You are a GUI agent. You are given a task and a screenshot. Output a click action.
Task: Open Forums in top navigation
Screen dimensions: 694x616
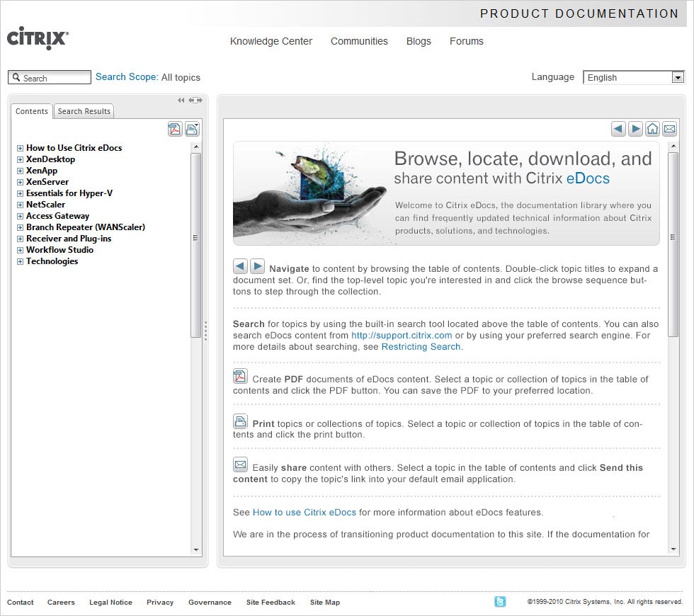point(467,41)
